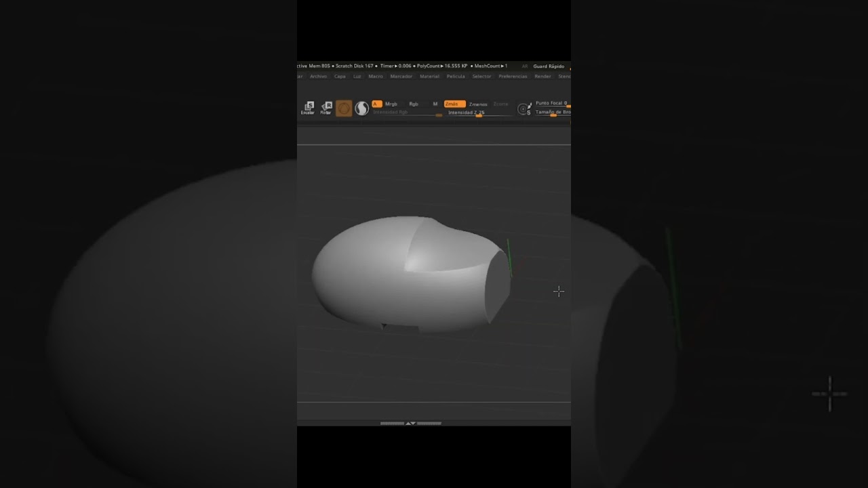
Task: Open the Archivo menu
Action: [318, 77]
